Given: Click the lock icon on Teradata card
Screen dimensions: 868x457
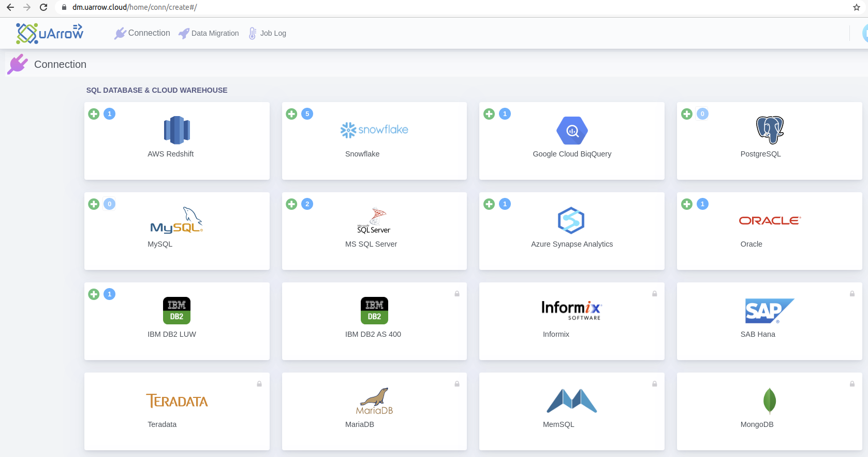Looking at the screenshot, I should pos(259,384).
